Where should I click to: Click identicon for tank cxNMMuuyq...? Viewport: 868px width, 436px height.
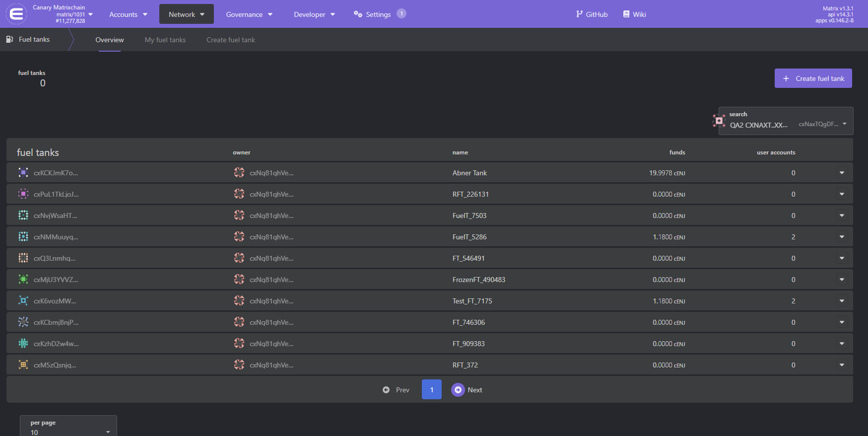[x=23, y=236]
